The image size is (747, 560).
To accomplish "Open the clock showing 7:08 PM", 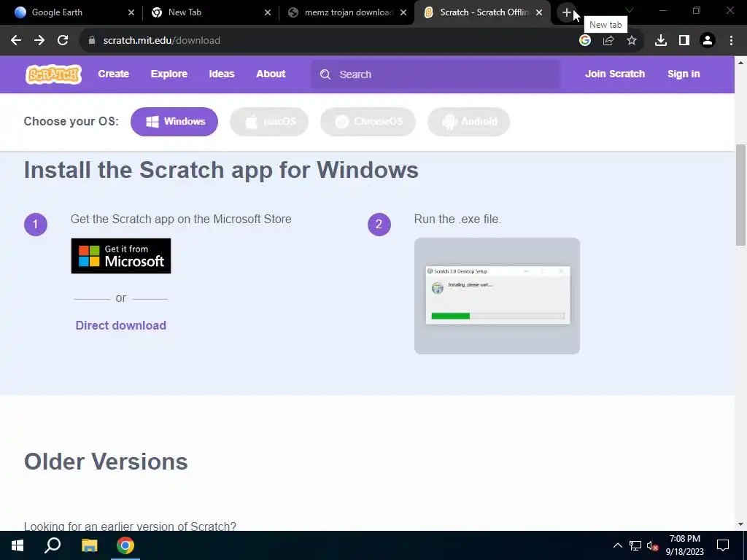I will coord(684,545).
